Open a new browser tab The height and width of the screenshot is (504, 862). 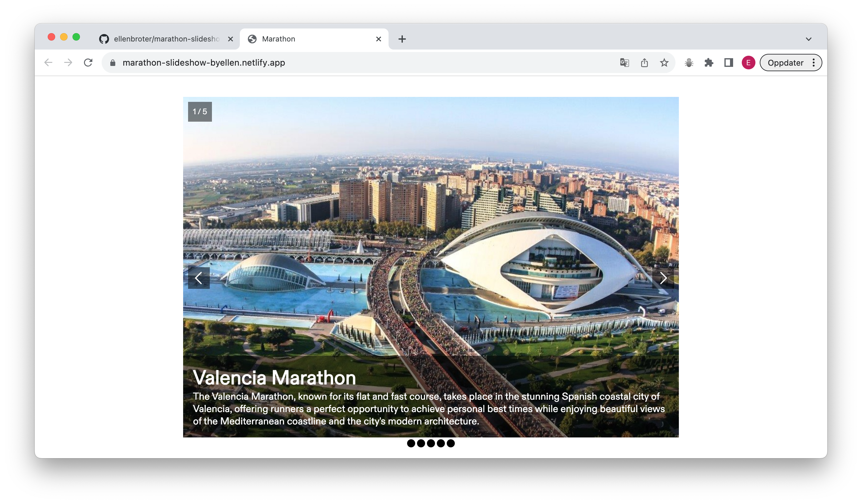[x=402, y=39]
